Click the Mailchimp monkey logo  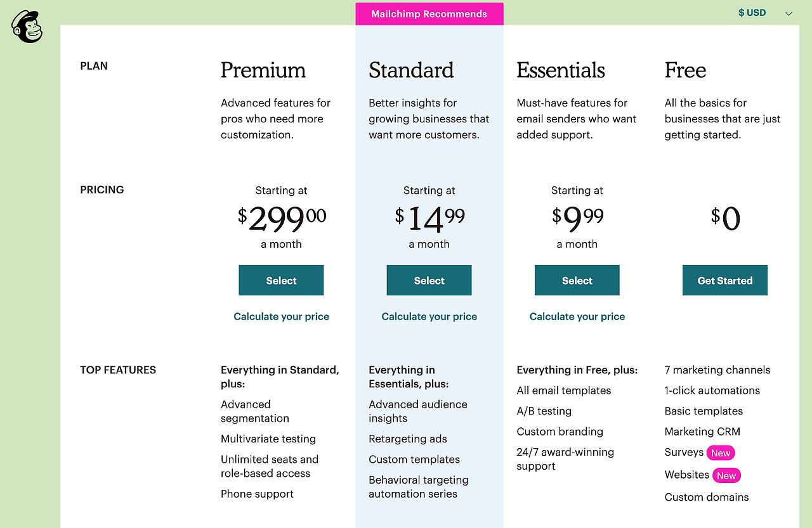point(27,27)
